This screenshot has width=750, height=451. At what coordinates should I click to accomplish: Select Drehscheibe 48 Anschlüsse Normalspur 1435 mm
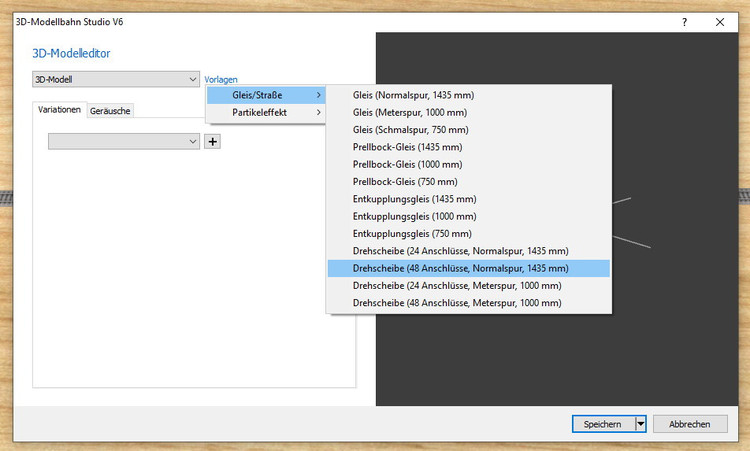pos(469,268)
